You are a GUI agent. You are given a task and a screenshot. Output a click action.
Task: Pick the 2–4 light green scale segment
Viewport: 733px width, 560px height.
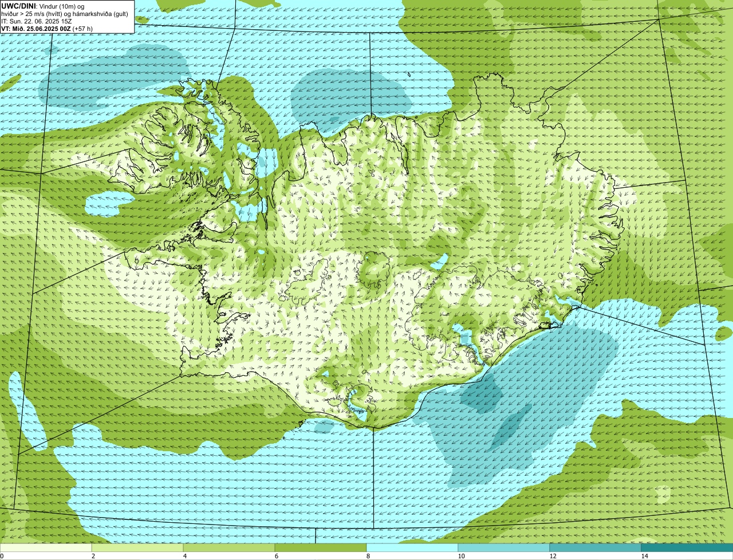(137, 547)
